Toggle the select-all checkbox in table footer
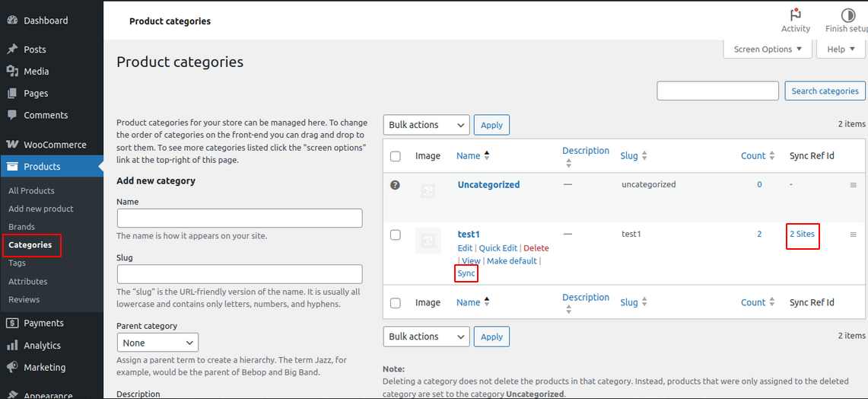The image size is (868, 399). (x=395, y=303)
